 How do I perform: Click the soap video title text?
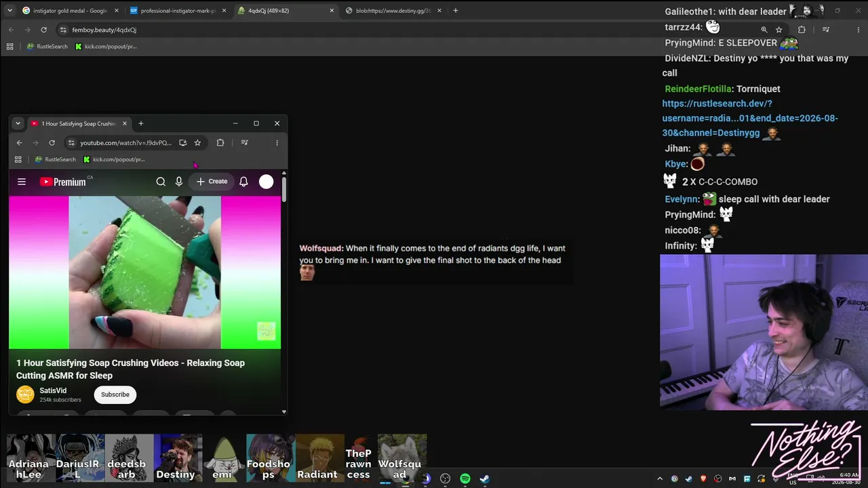click(130, 369)
